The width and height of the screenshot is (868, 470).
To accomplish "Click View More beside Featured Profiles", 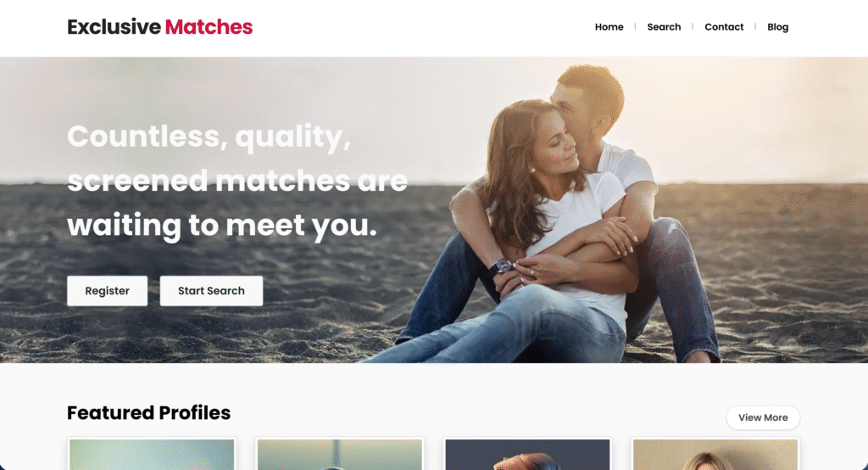I will (x=763, y=417).
